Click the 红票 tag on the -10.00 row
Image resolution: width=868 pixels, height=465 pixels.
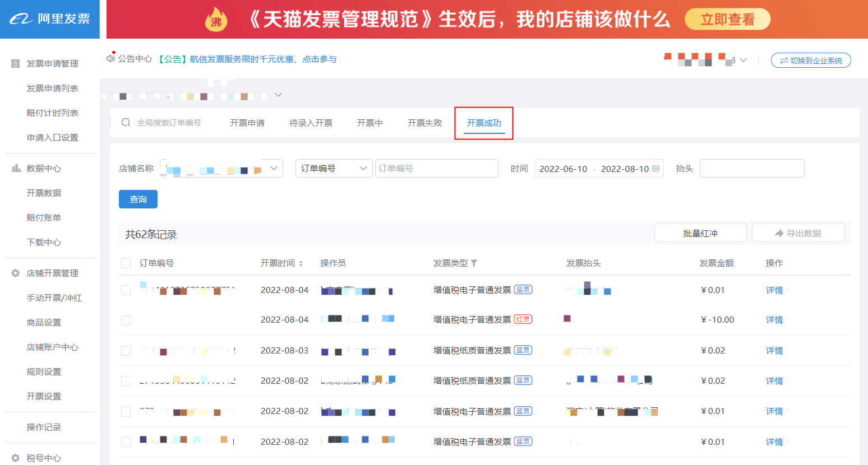click(523, 319)
